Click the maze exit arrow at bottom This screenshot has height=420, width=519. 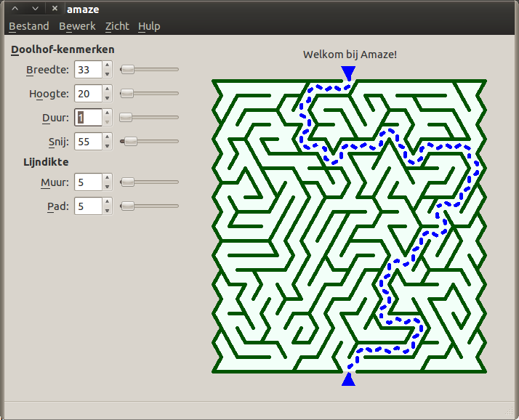click(x=348, y=379)
